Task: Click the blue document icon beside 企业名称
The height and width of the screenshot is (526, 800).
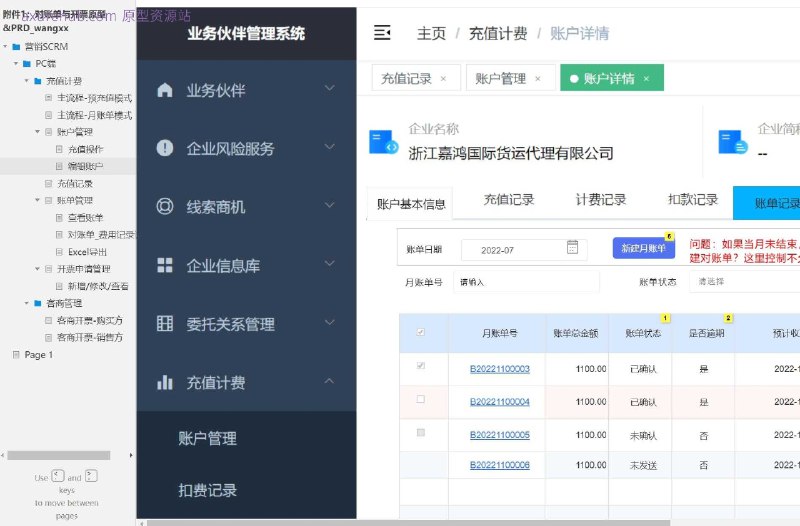Action: [384, 142]
